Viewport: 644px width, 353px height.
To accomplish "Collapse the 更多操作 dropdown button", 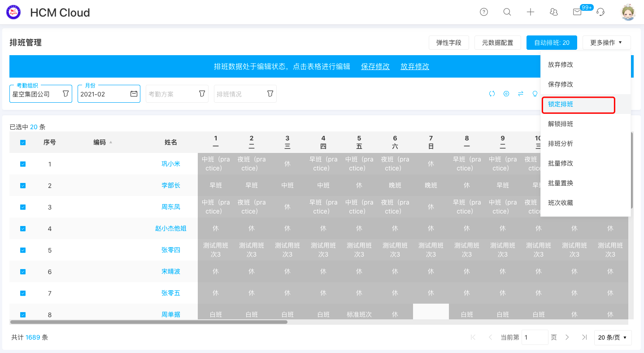I will coord(606,43).
